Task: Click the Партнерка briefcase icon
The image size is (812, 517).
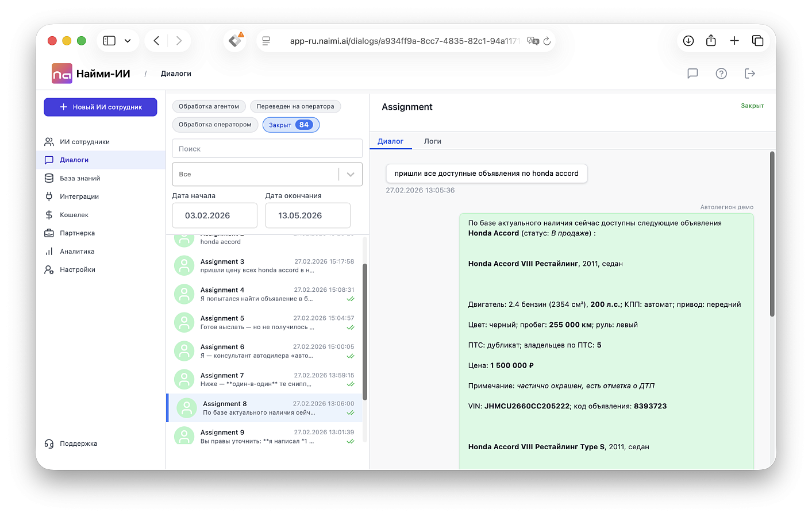Action: click(x=49, y=233)
